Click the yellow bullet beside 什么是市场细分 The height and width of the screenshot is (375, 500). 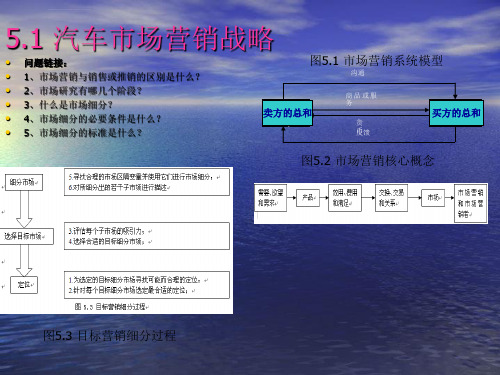(x=8, y=105)
